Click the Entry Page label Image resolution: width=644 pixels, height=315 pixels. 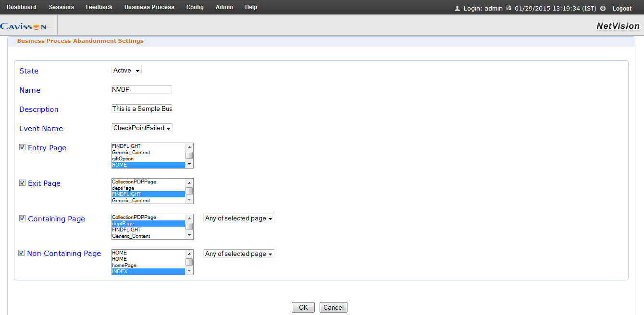click(47, 148)
